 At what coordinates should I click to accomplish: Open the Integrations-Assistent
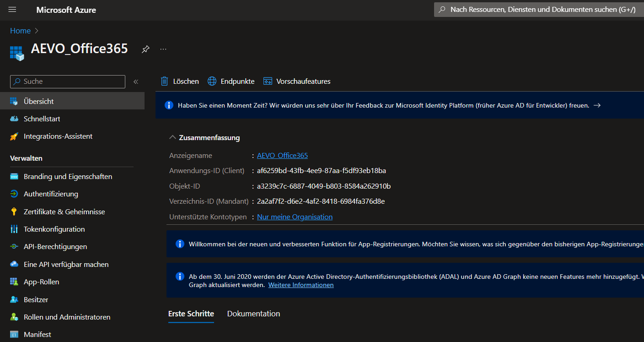[x=58, y=136]
